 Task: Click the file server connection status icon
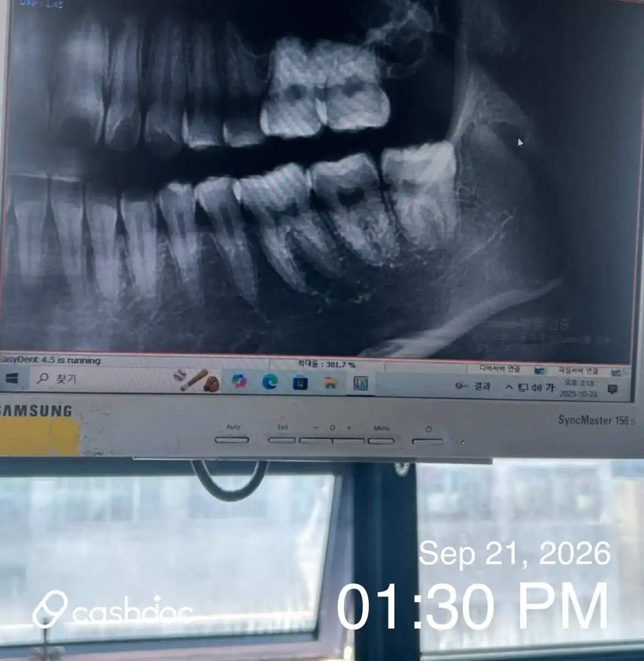(x=616, y=373)
